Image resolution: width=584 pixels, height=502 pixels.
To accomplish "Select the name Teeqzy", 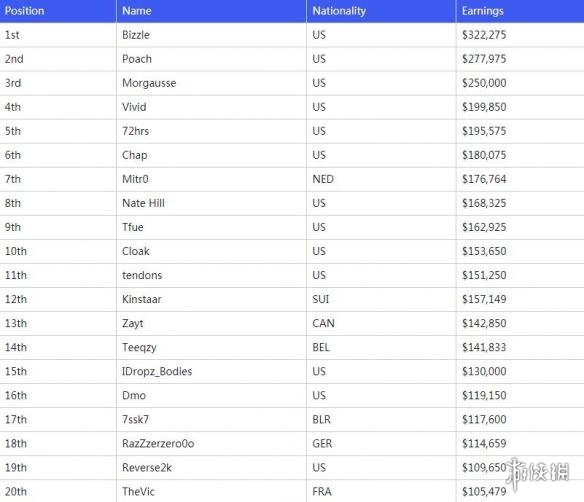I will [139, 347].
